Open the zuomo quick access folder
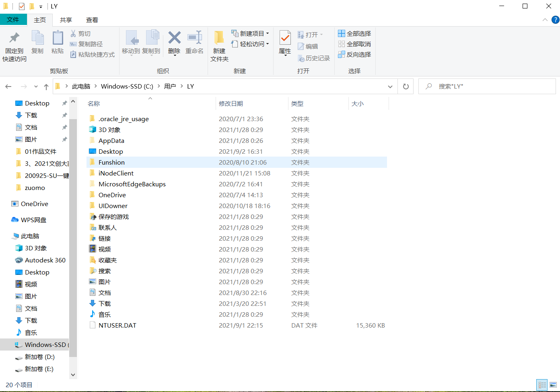The image size is (560, 392). click(35, 188)
